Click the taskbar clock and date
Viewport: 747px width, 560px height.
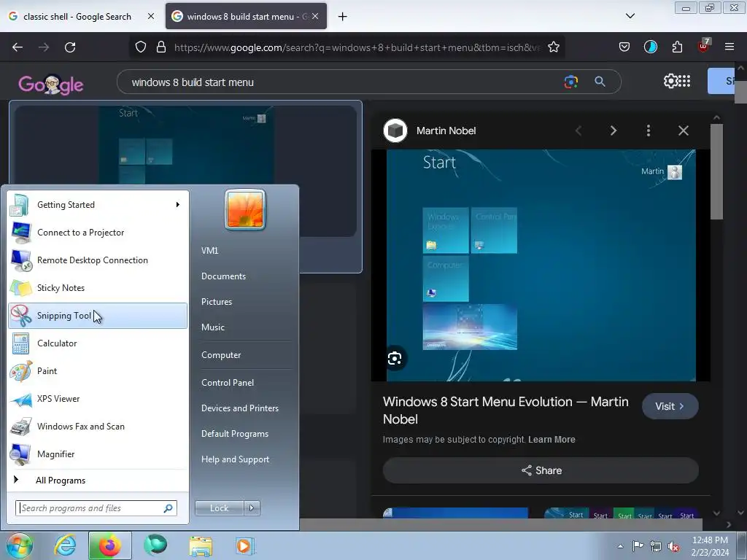pyautogui.click(x=710, y=546)
